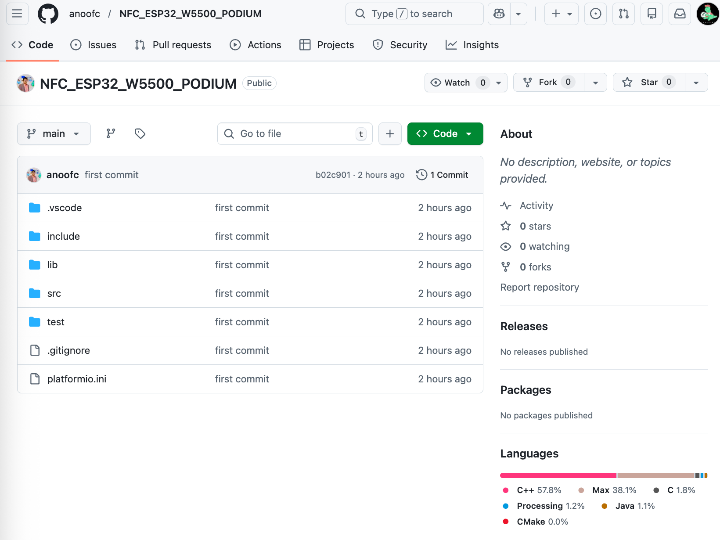Open the green Code dropdown
Viewport: 720px width, 540px height.
445,134
